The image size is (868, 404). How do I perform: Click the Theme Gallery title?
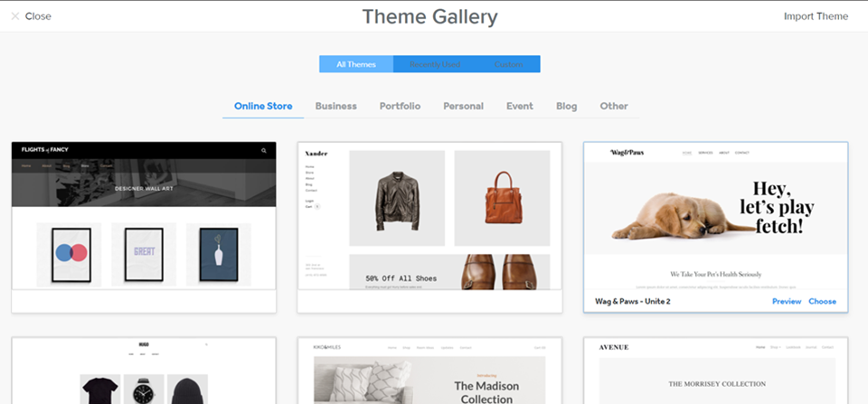[429, 16]
